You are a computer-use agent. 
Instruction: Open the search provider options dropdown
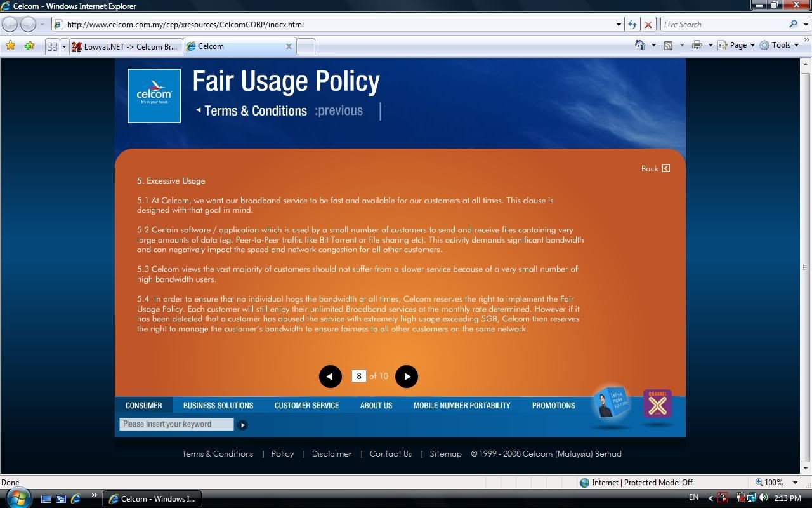coord(804,25)
